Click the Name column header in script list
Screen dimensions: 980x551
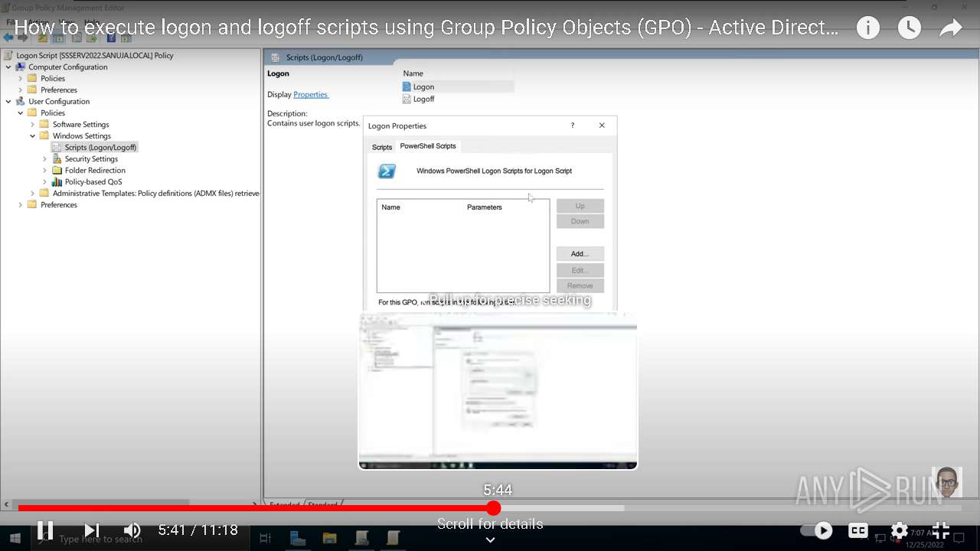[390, 207]
